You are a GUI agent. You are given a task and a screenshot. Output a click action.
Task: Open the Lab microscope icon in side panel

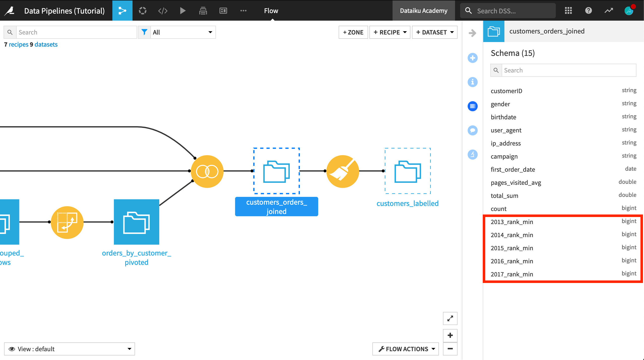click(x=473, y=155)
